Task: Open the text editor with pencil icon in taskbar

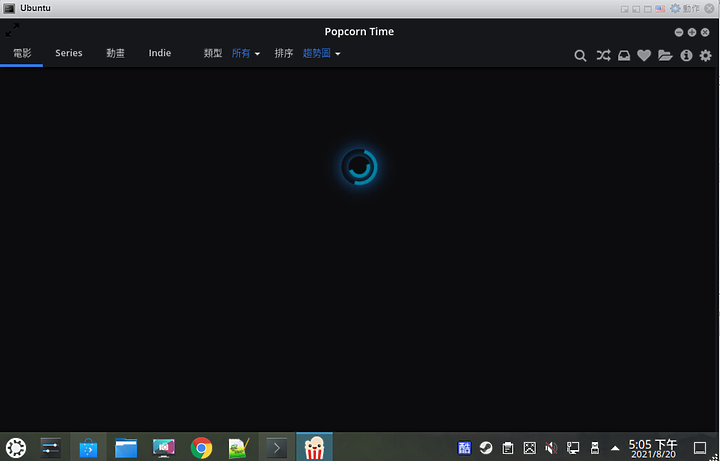Action: 239,447
